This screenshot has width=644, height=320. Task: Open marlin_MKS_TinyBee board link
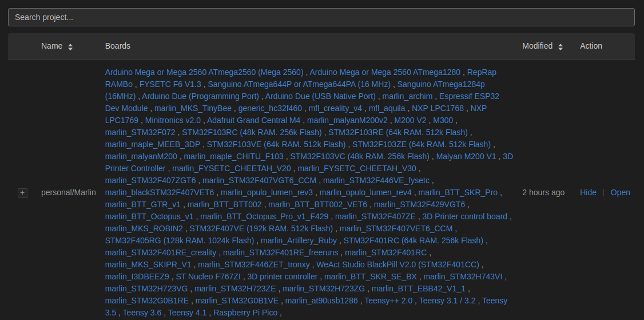[x=193, y=109]
